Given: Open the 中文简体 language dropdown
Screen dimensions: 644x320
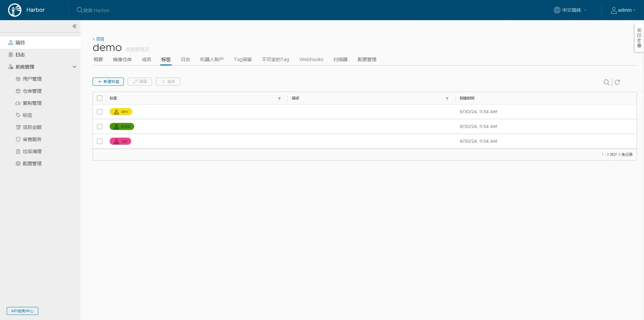Looking at the screenshot, I should [x=570, y=10].
